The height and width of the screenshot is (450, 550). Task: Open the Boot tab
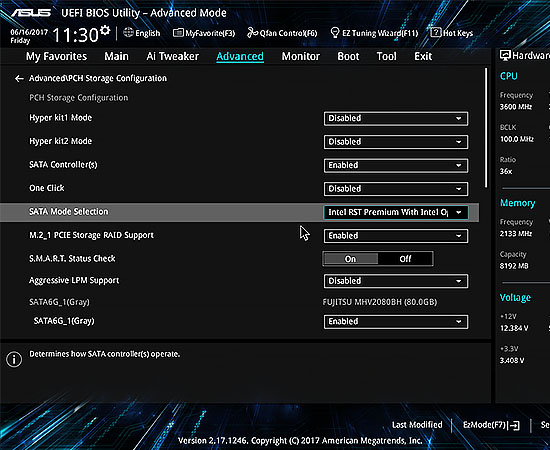(x=348, y=56)
